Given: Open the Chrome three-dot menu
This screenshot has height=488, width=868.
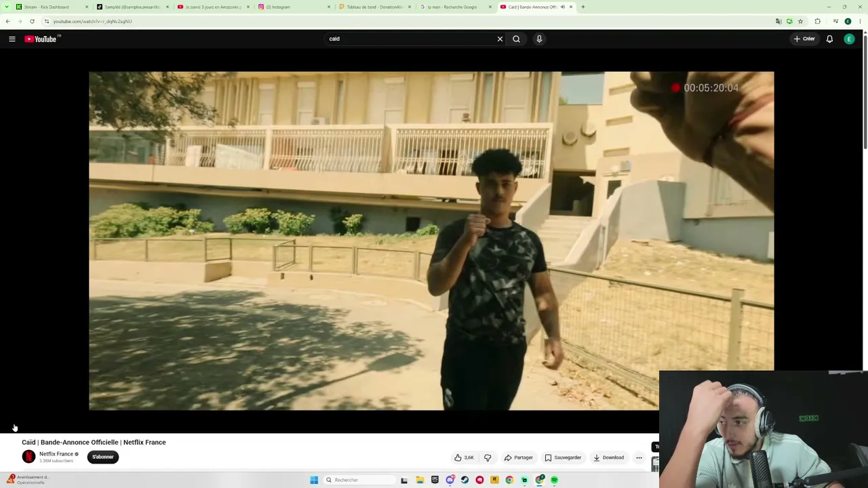Looking at the screenshot, I should pyautogui.click(x=860, y=21).
